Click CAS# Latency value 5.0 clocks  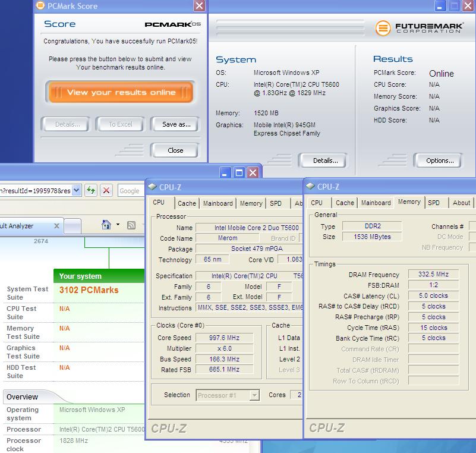[433, 295]
